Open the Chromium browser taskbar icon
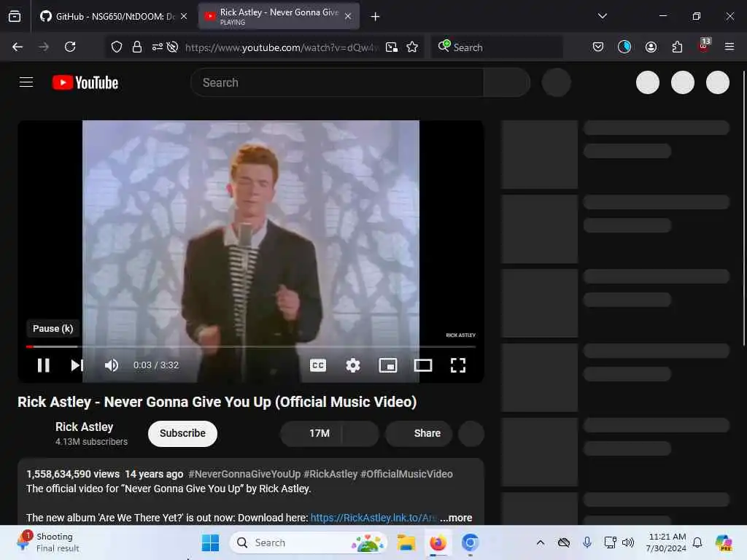 click(470, 542)
